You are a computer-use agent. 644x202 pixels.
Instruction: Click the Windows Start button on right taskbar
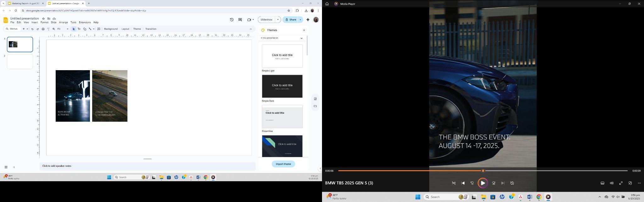click(x=418, y=197)
